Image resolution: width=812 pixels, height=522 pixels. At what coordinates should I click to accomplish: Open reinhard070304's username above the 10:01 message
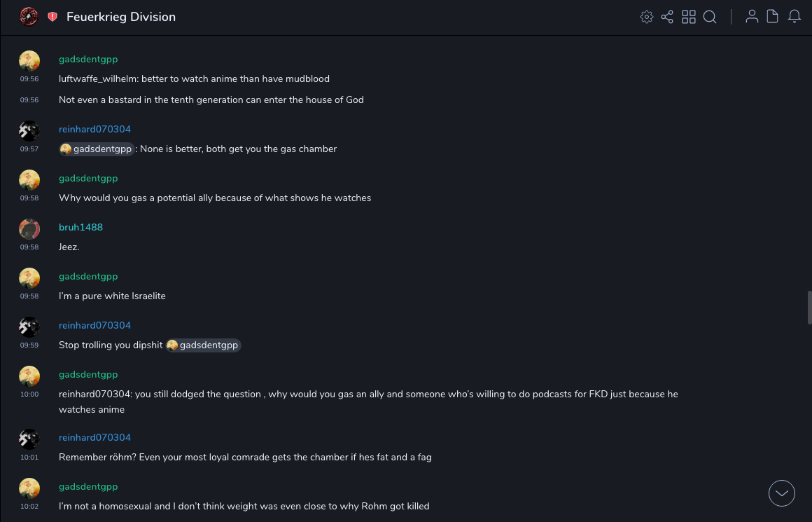coord(94,437)
